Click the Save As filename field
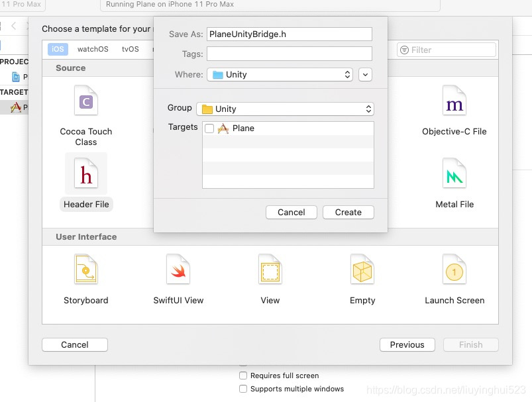Screen dimensions: 532x402 tap(290, 34)
